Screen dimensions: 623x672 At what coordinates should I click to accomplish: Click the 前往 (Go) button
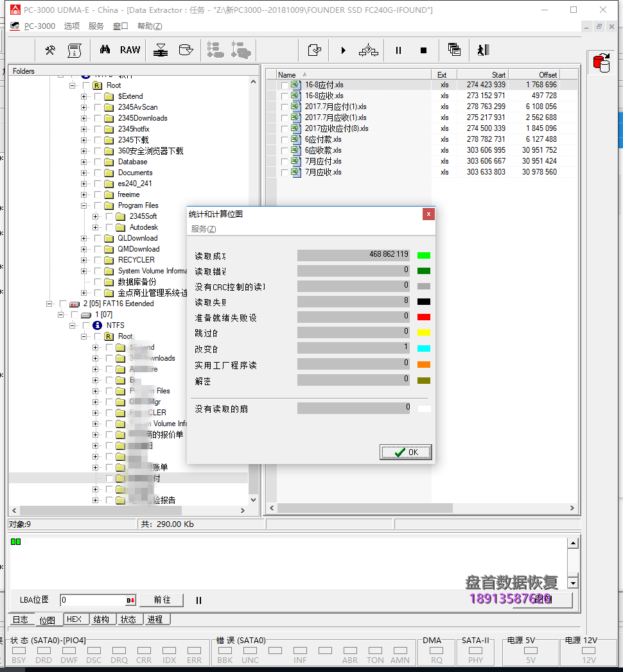point(161,599)
